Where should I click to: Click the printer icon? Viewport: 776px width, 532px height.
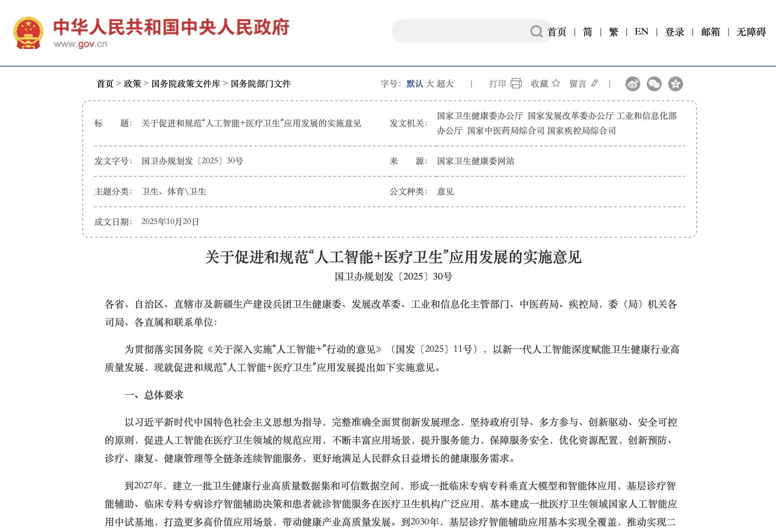pyautogui.click(x=516, y=83)
